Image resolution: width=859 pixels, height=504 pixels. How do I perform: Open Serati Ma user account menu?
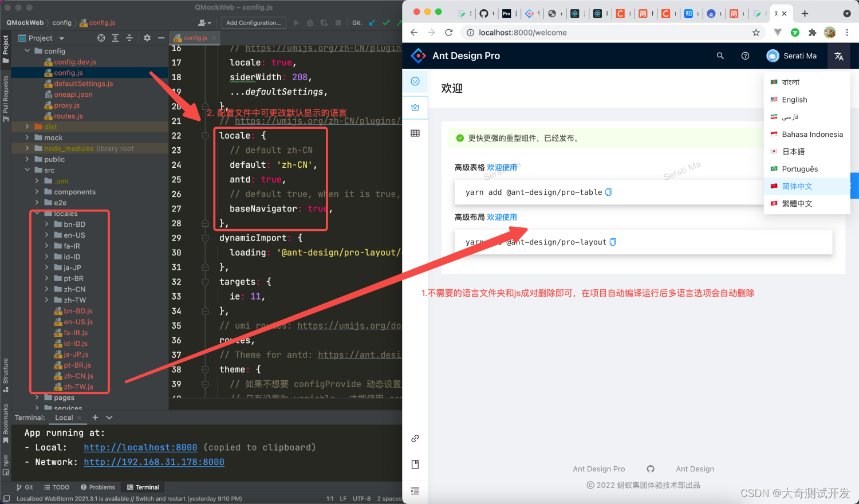pos(791,56)
